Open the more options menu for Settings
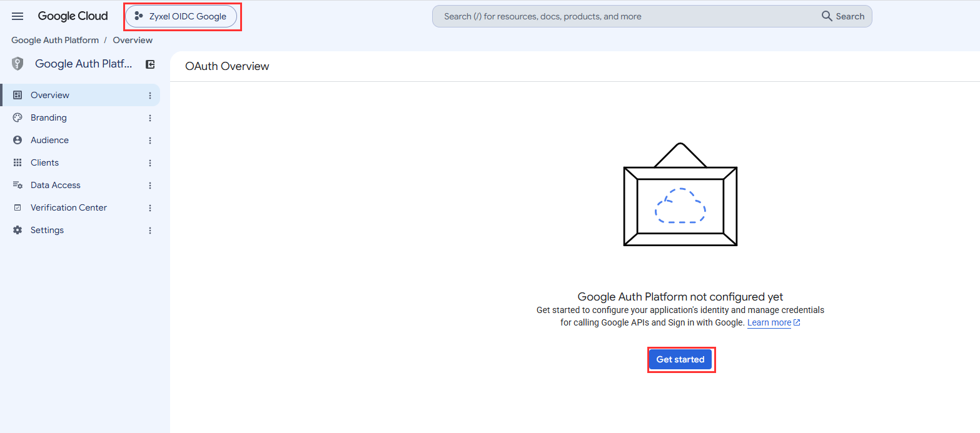Viewport: 980px width, 433px height. [150, 231]
